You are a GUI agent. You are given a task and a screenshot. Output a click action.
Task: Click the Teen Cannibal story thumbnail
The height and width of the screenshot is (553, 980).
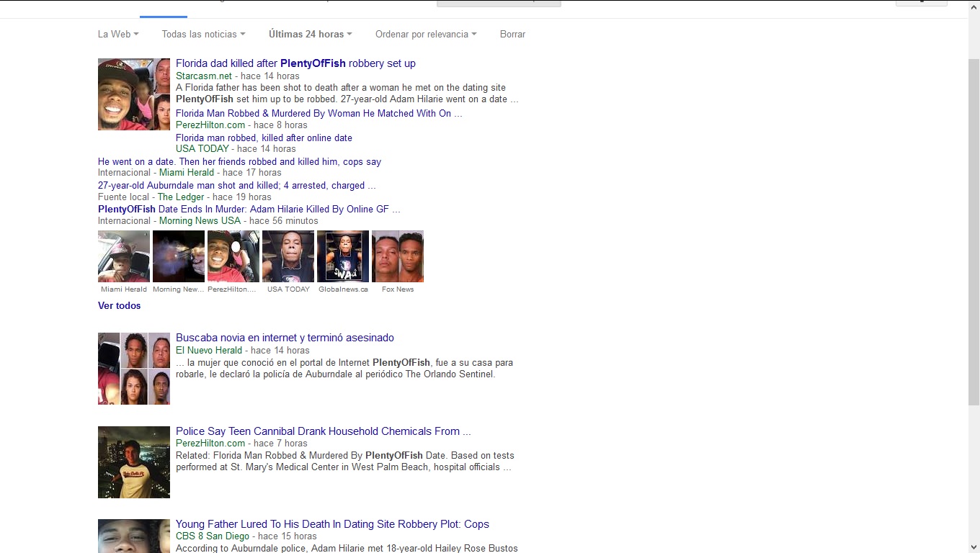(x=134, y=462)
